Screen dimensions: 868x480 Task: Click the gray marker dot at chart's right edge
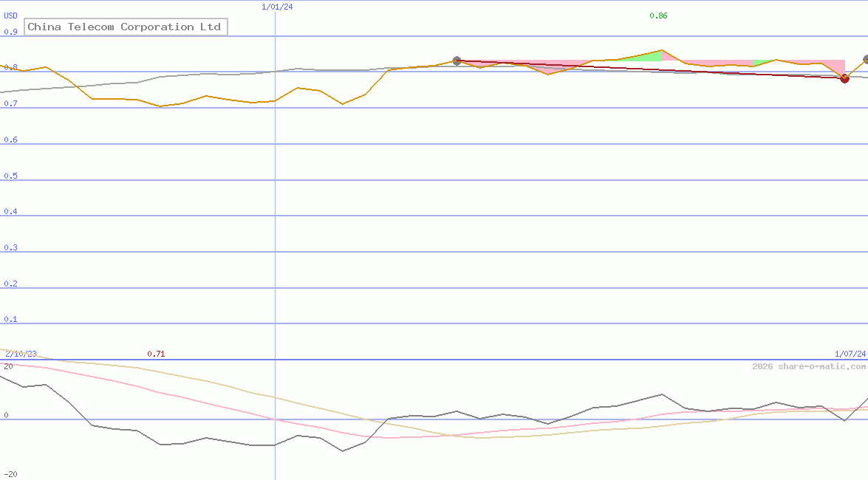[x=866, y=59]
